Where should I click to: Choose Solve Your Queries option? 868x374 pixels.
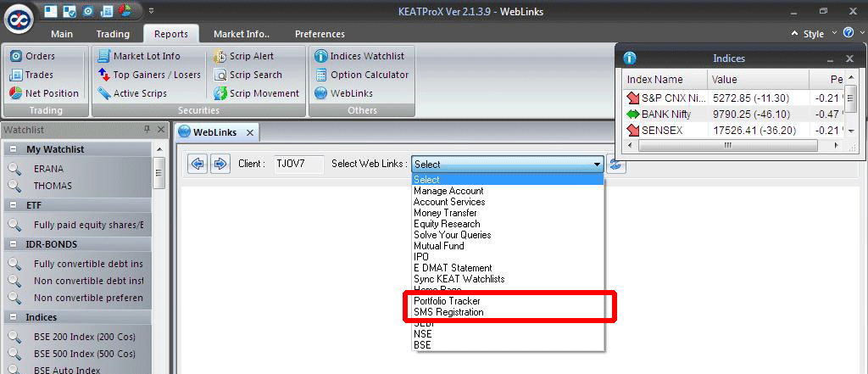click(x=508, y=235)
